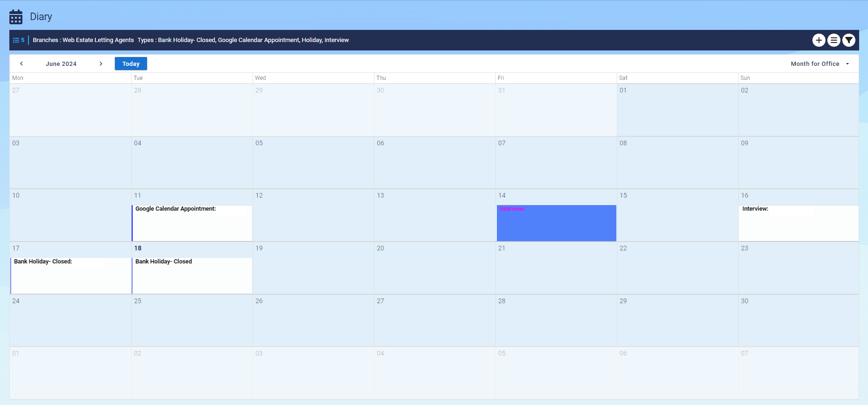Select day 12 date cell
The image size is (868, 405).
313,215
